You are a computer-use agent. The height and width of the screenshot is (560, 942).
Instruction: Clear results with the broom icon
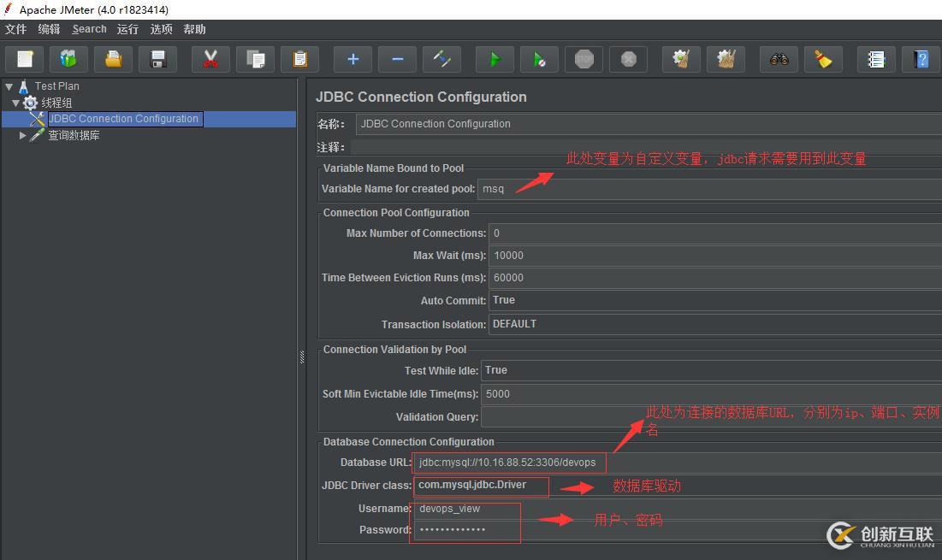click(681, 60)
